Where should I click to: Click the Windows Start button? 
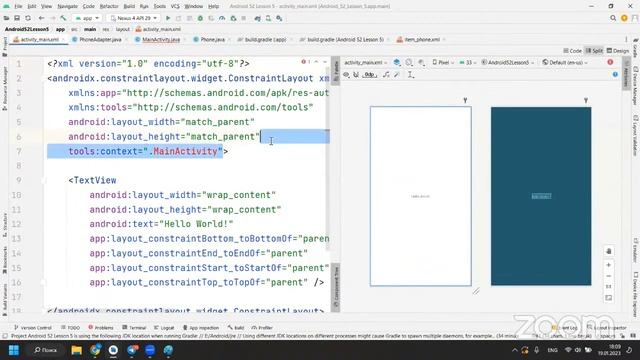click(x=13, y=350)
